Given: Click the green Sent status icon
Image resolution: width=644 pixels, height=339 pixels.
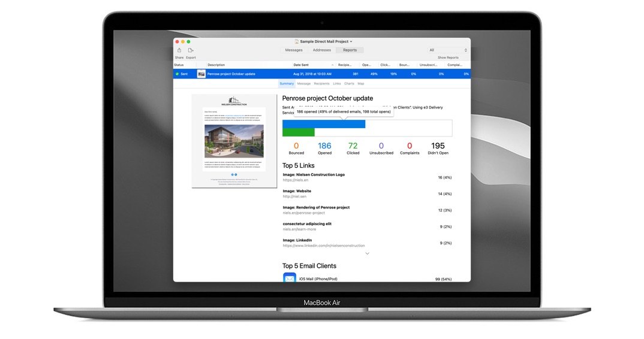Looking at the screenshot, I should coord(177,74).
